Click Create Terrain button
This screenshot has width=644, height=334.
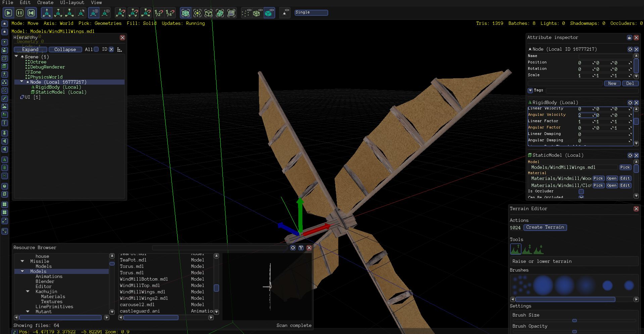click(545, 227)
